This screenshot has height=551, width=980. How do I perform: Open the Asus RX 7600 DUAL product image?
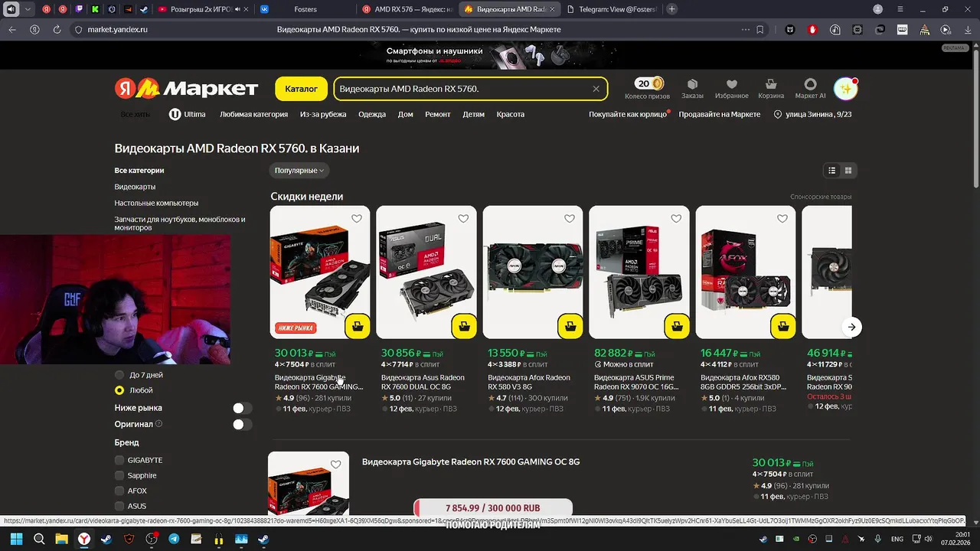(x=426, y=272)
